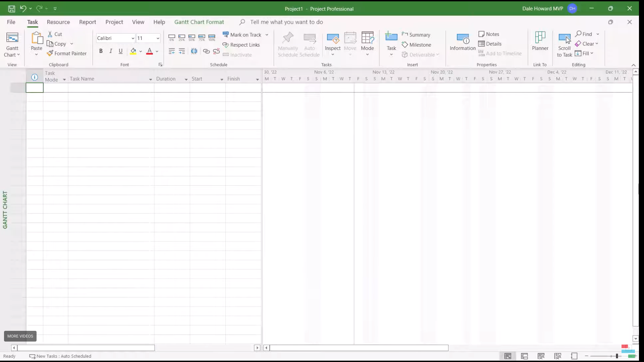Toggle underline formatting
Image resolution: width=644 pixels, height=362 pixels.
(120, 51)
